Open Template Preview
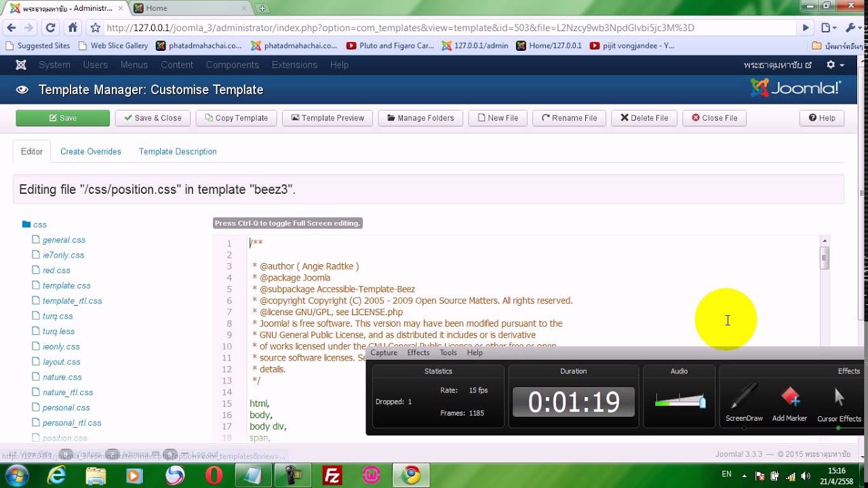The height and width of the screenshot is (488, 868). pos(328,118)
